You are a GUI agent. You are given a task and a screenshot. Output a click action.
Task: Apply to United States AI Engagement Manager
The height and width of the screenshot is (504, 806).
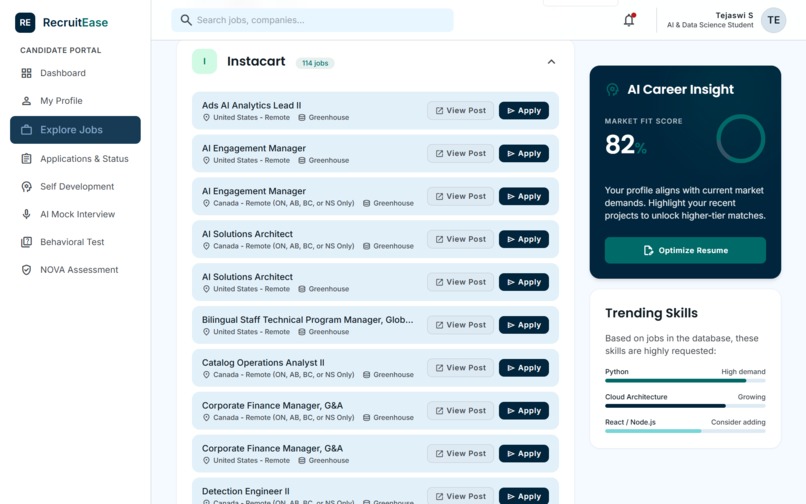click(x=524, y=153)
